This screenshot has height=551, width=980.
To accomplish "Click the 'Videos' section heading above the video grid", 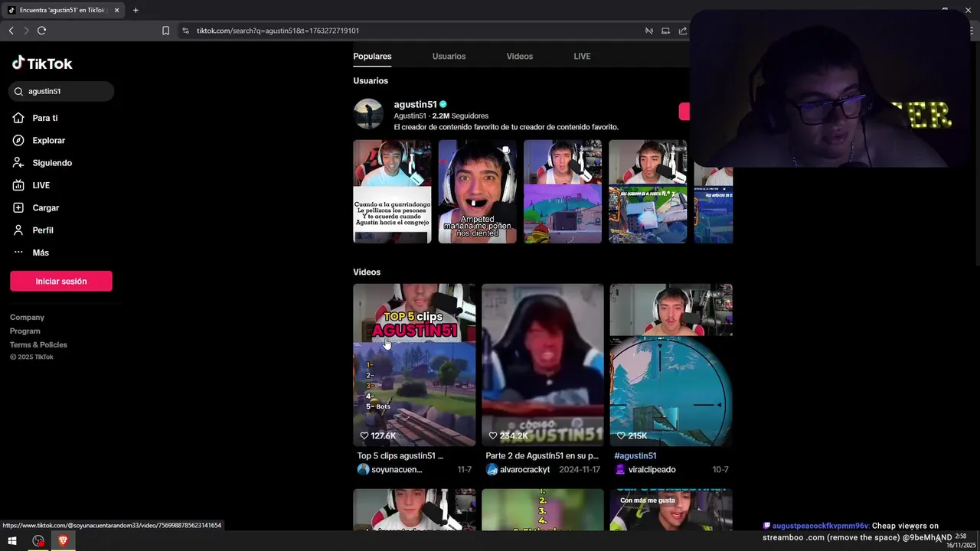I will [x=367, y=272].
